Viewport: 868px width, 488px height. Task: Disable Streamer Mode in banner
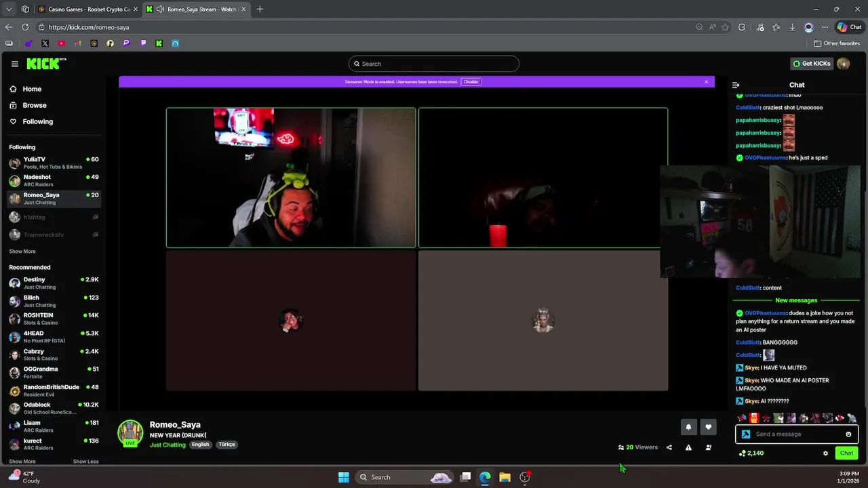point(471,81)
